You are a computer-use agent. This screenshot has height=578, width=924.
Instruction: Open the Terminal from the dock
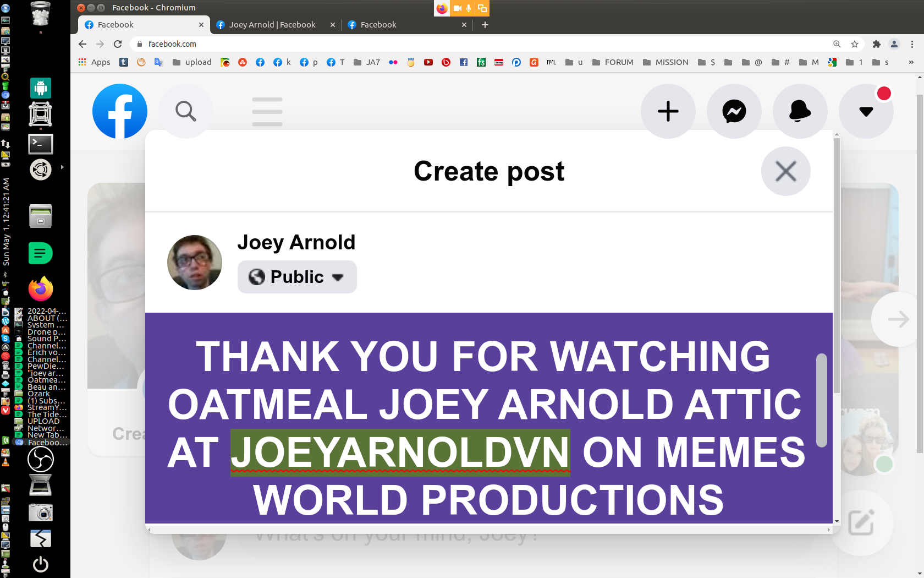[41, 144]
